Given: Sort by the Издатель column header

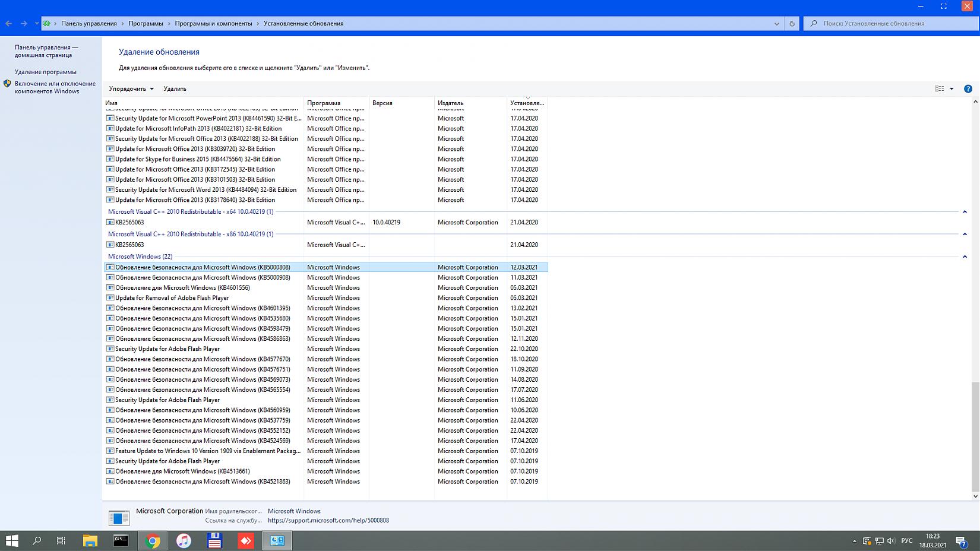Looking at the screenshot, I should click(451, 103).
